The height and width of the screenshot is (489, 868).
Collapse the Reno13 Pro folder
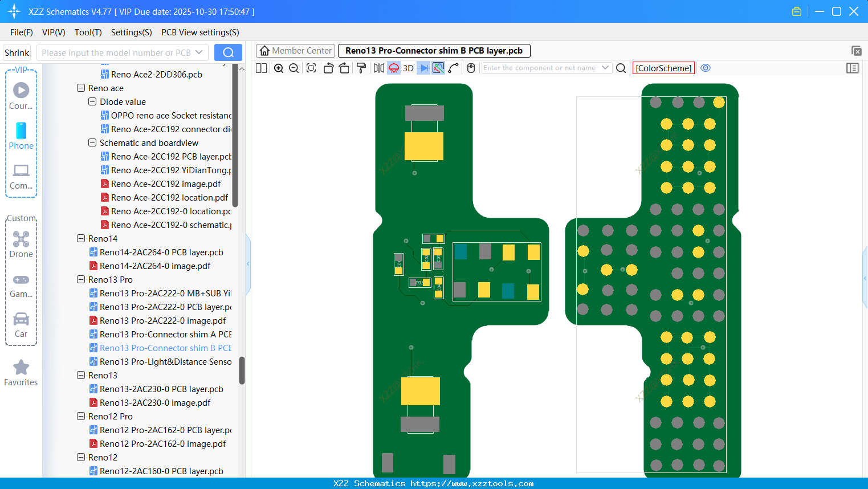click(x=81, y=280)
